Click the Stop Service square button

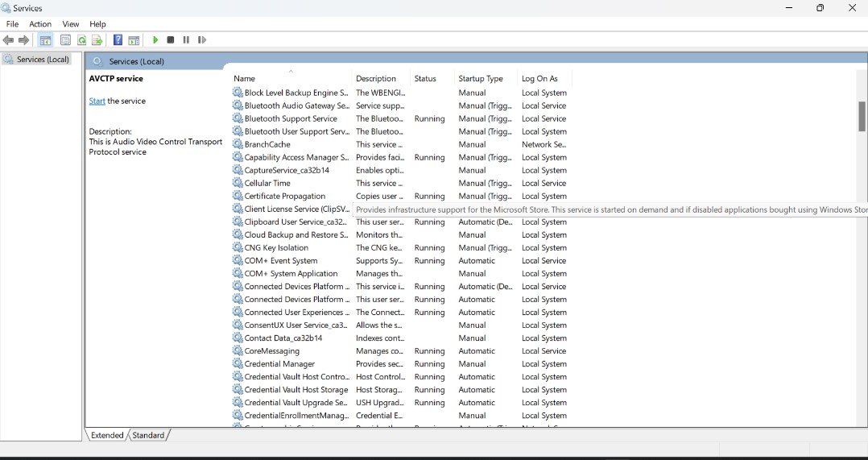[171, 39]
